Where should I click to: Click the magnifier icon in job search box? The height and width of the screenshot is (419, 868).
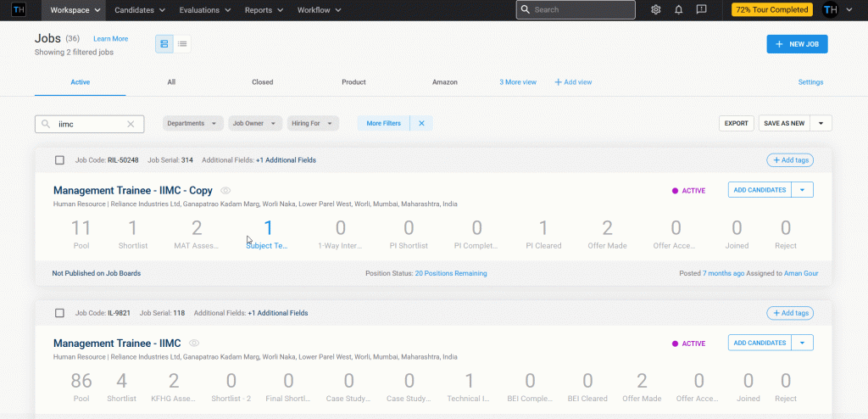click(47, 124)
